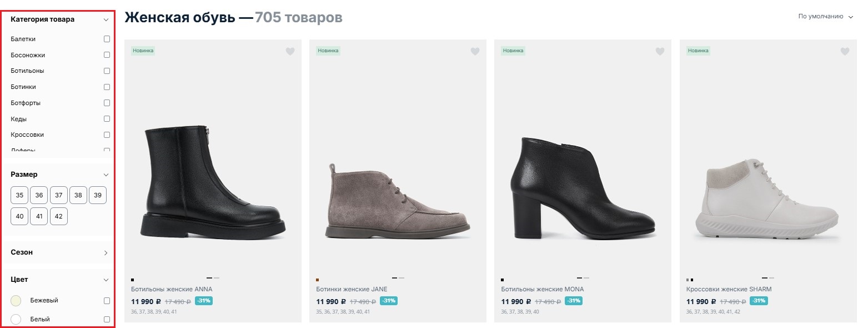868x328 pixels.
Task: Click Новинка badge on MONA card
Action: tap(513, 51)
